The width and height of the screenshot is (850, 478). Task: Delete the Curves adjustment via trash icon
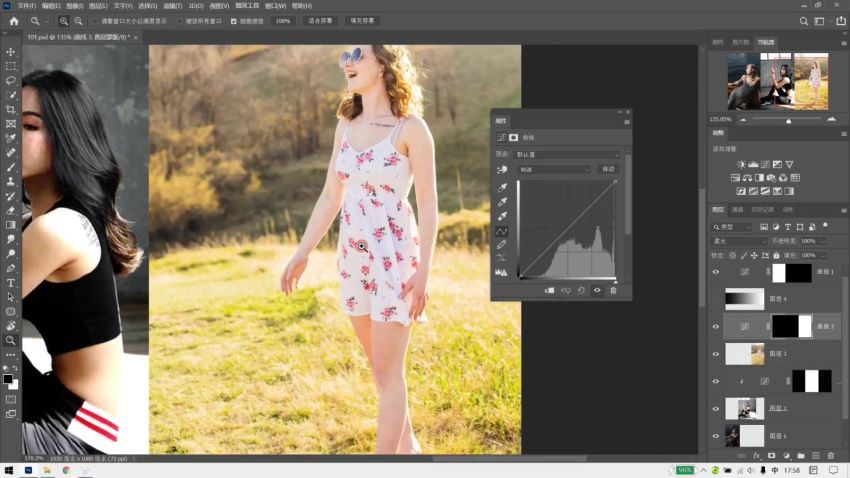point(613,290)
